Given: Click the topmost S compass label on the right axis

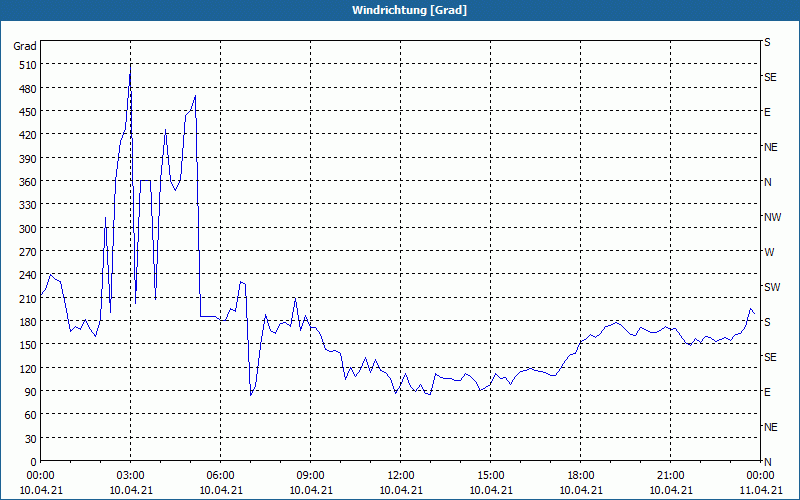Looking at the screenshot, I should pyautogui.click(x=767, y=42).
